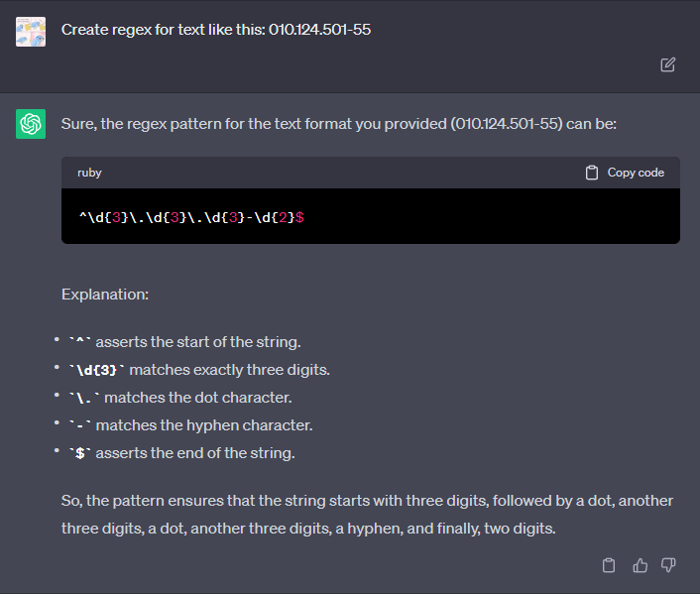Give the response a thumbs down

coord(668,565)
